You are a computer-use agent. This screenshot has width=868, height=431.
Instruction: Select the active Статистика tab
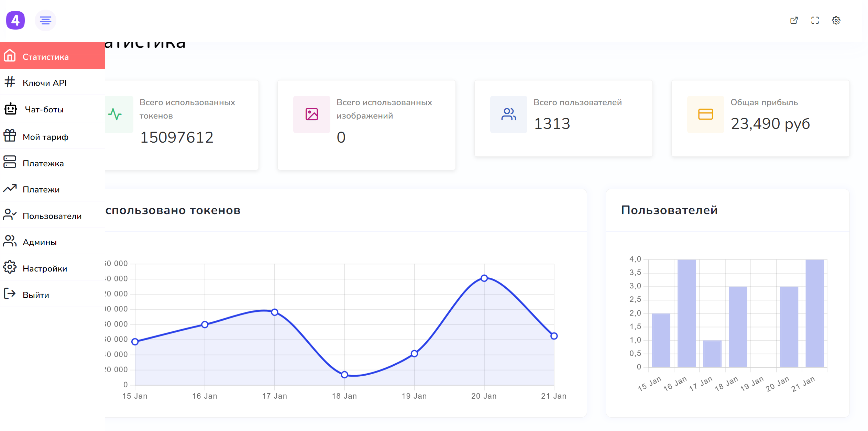pyautogui.click(x=46, y=57)
